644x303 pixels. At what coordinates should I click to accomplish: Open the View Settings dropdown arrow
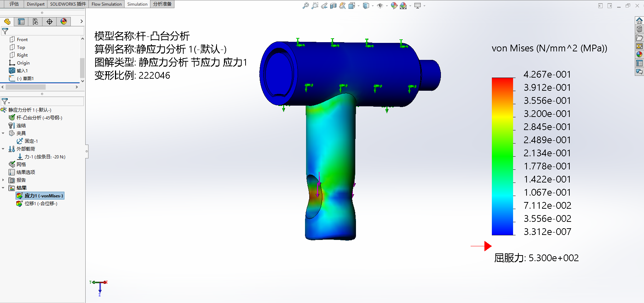coord(424,6)
